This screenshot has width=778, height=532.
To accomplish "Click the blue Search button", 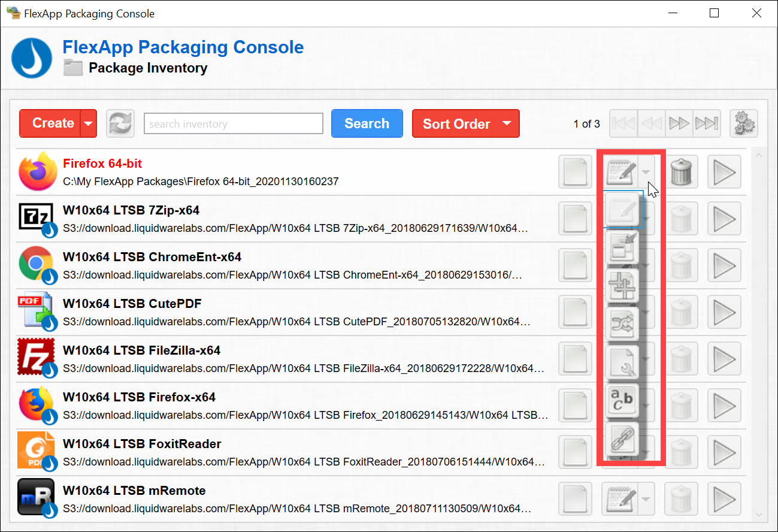I will [x=367, y=123].
